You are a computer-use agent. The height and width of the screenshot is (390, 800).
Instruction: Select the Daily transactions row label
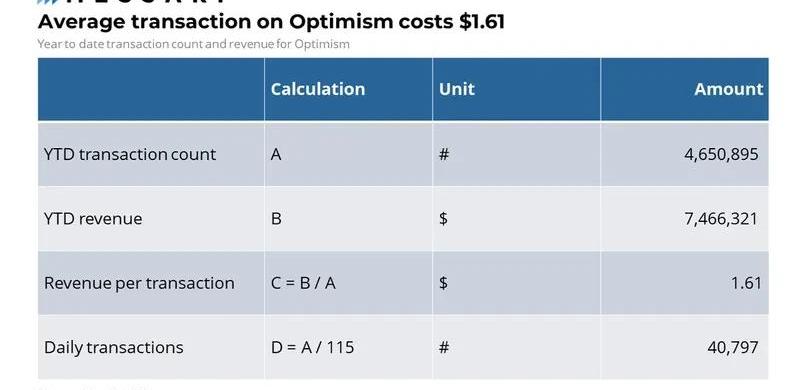pyautogui.click(x=113, y=347)
